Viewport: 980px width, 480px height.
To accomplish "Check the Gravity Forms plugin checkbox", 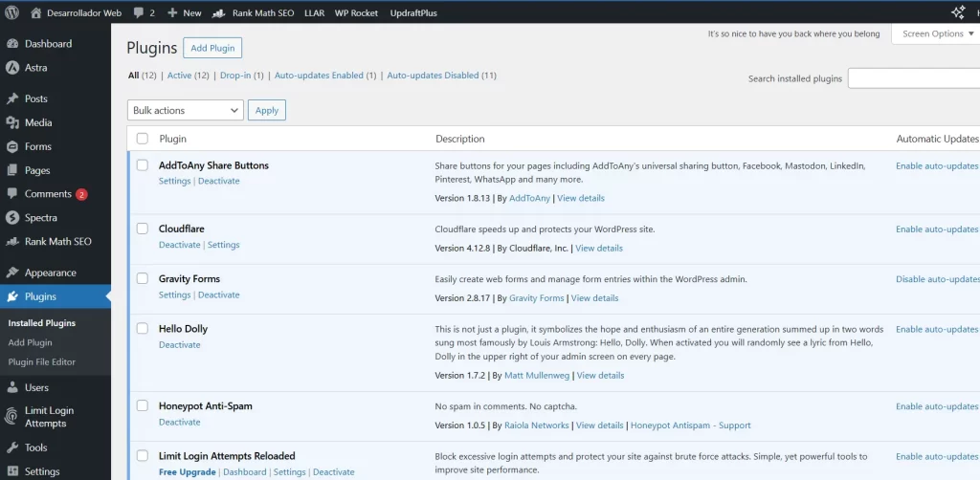I will (x=143, y=278).
